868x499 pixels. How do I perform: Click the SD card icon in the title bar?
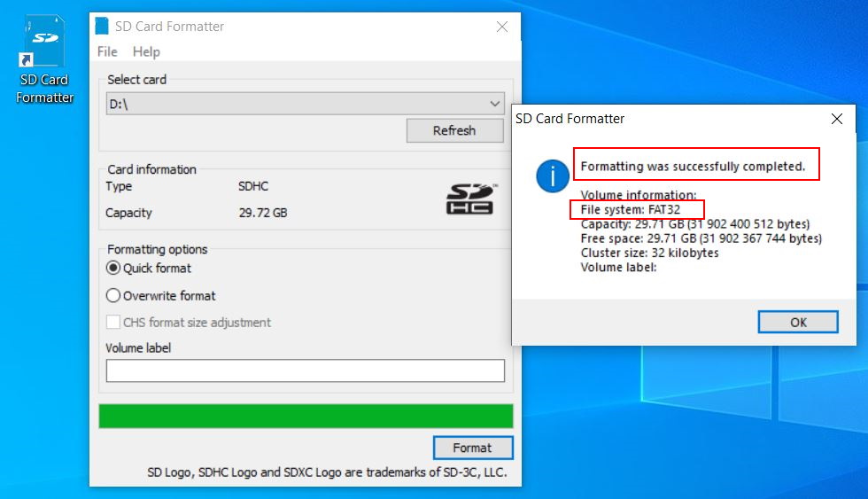click(x=102, y=26)
